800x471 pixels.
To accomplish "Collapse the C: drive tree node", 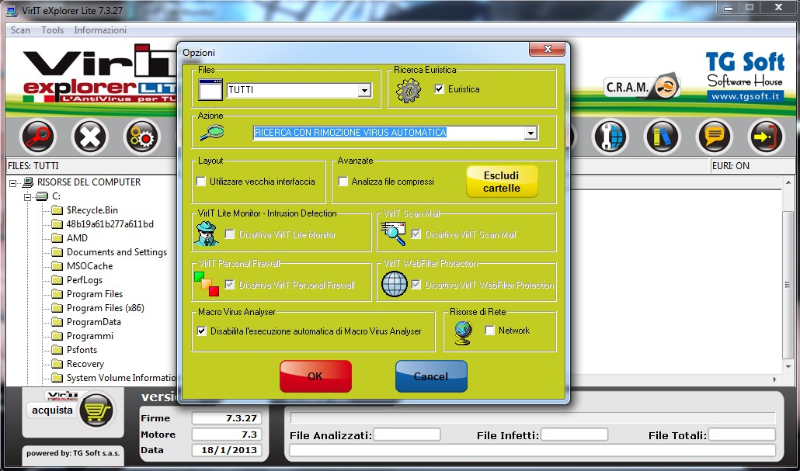I will tap(27, 197).
